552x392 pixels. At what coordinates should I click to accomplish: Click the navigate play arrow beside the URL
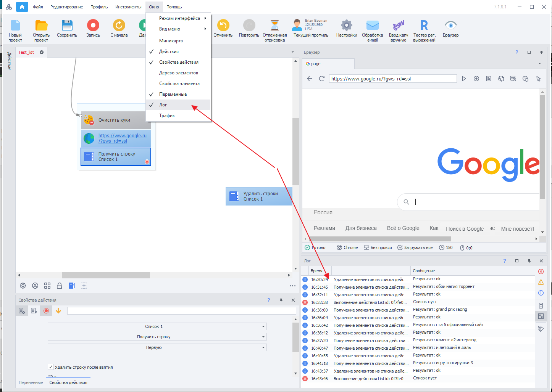click(464, 79)
